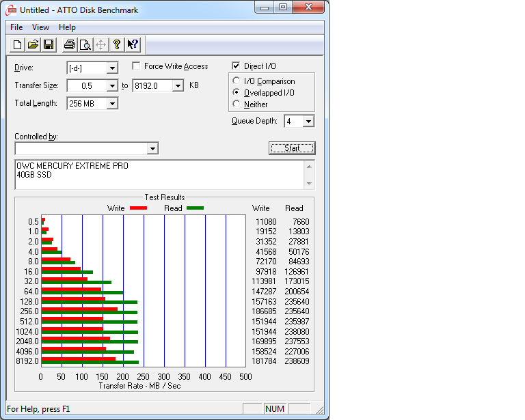Image resolution: width=525 pixels, height=420 pixels.
Task: Click the Save floppy disk icon
Action: [x=49, y=45]
